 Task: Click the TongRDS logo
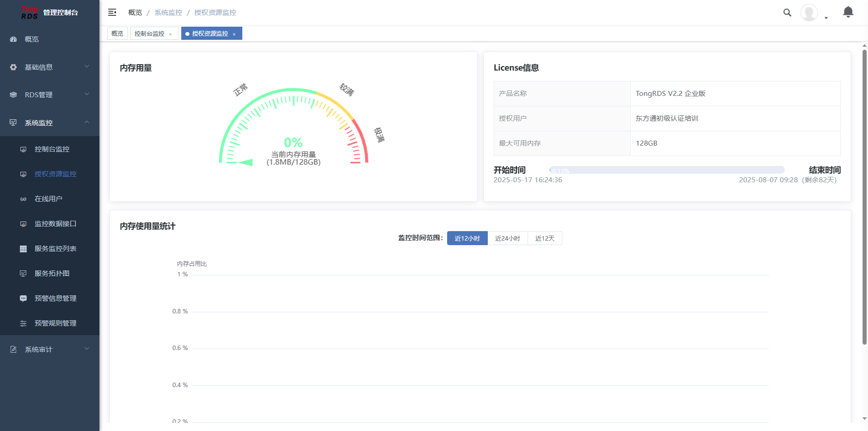point(29,13)
